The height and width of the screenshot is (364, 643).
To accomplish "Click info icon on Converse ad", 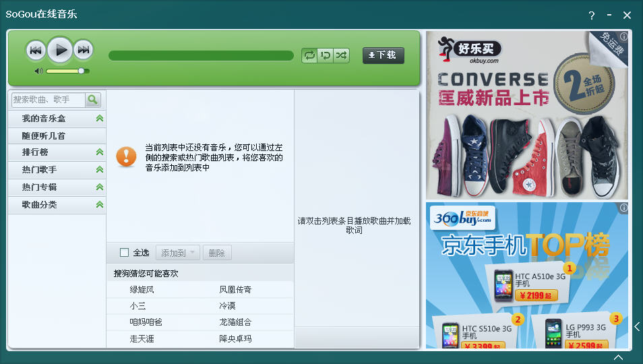I will [x=623, y=36].
